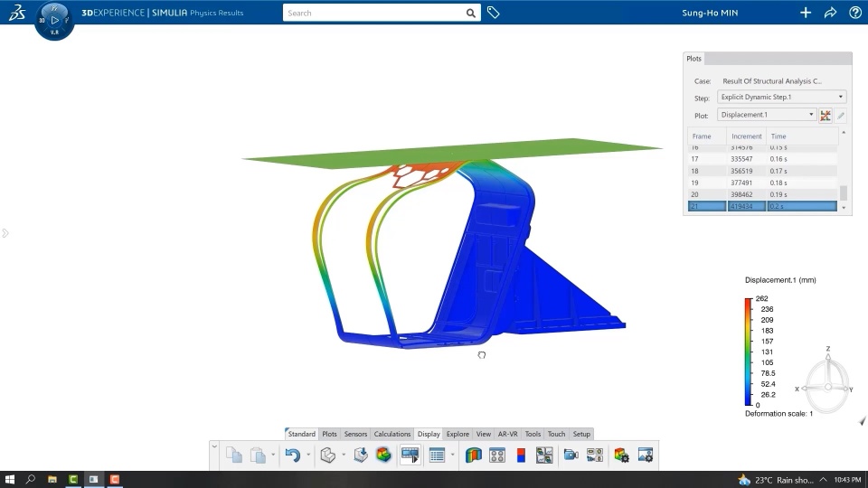Click the Paste icon in the toolbar

pyautogui.click(x=258, y=455)
